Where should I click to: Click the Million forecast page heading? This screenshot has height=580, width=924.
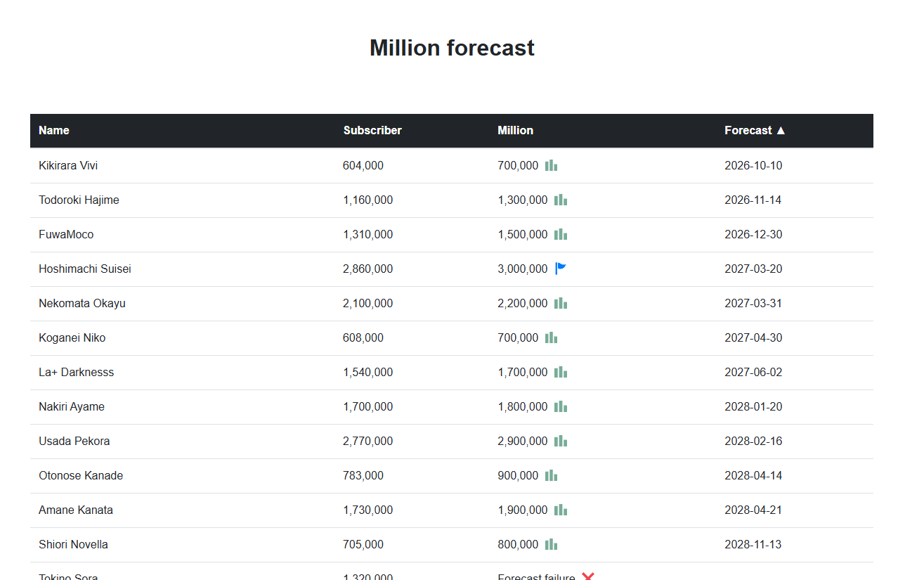[x=452, y=48]
